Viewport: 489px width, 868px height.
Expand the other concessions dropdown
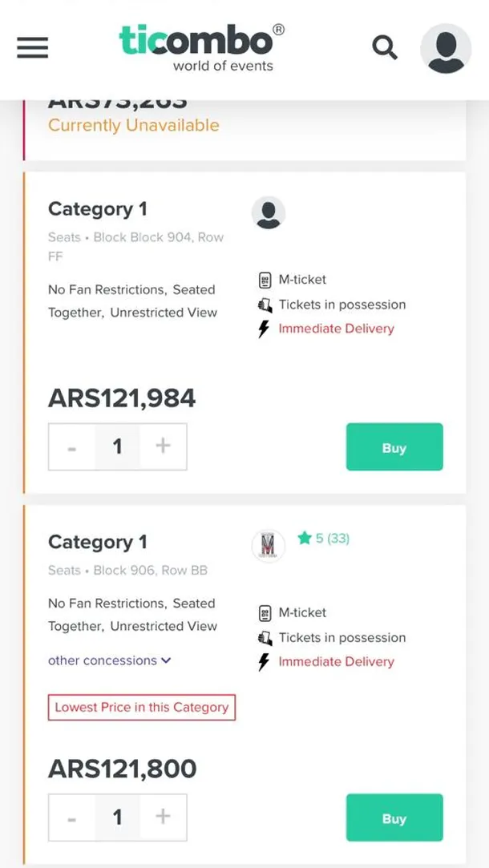[110, 660]
